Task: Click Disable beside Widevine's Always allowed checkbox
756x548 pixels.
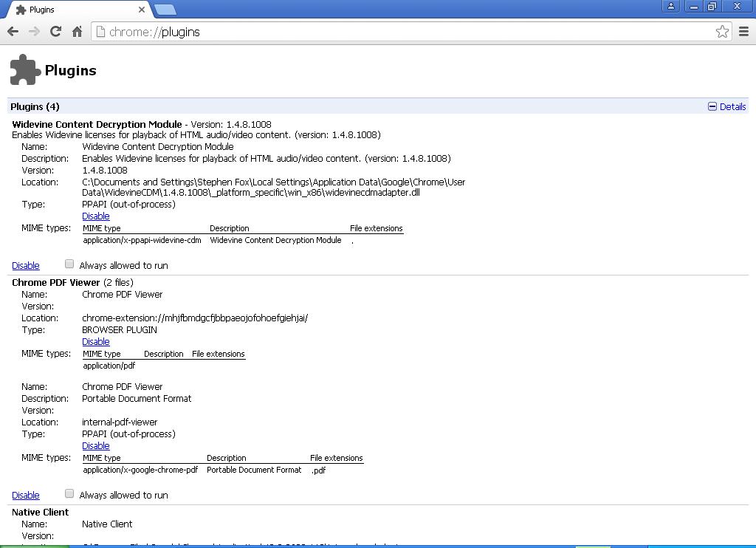Action: 26,265
